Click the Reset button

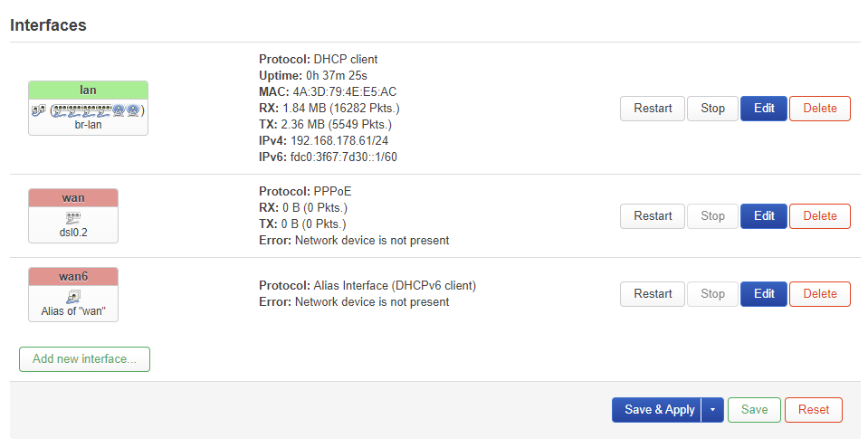[814, 410]
